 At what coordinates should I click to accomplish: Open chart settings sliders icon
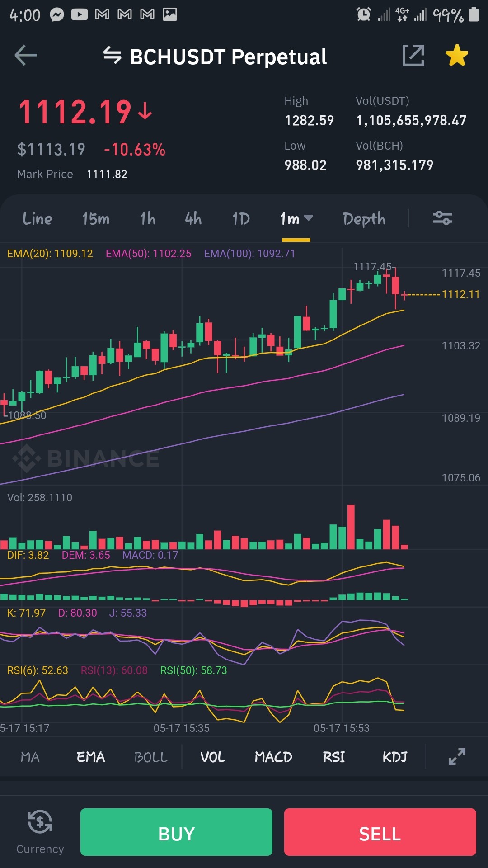443,218
